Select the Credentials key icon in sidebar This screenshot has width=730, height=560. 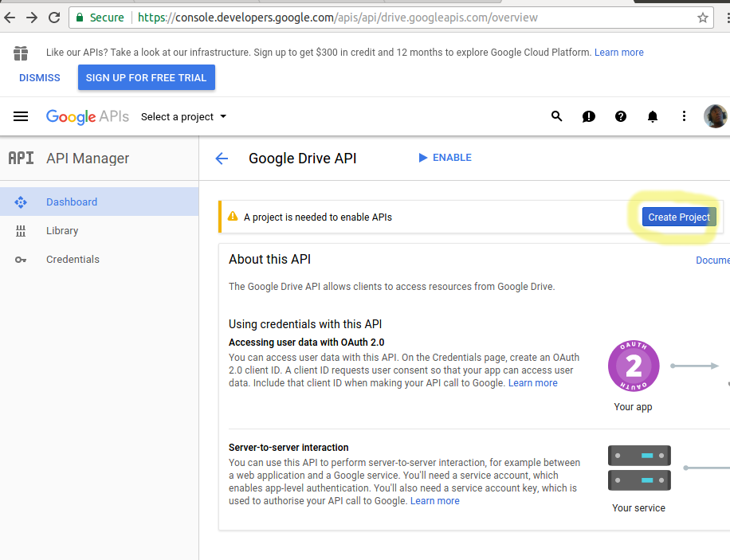22,259
